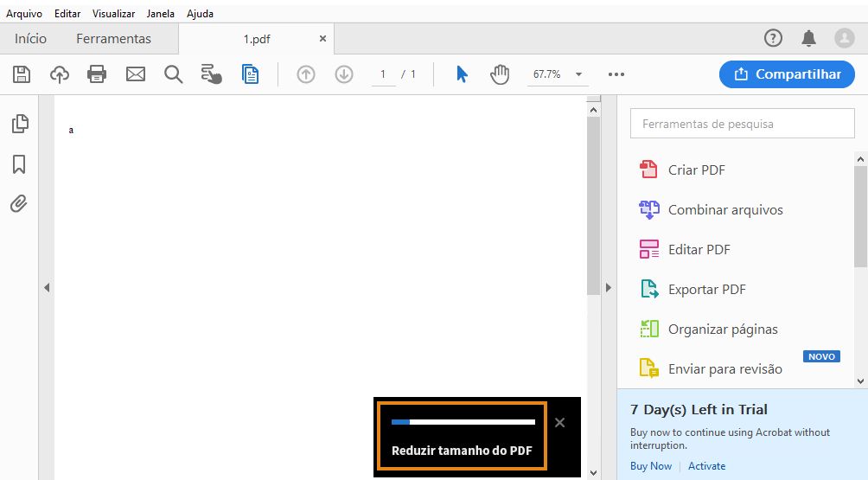Go to previous page up arrow
The width and height of the screenshot is (868, 480).
pos(305,74)
